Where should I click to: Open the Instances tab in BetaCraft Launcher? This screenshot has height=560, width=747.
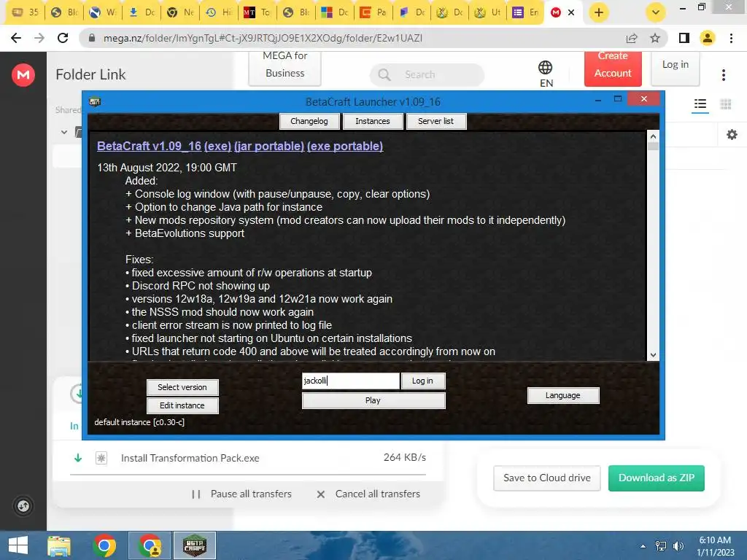tap(373, 121)
